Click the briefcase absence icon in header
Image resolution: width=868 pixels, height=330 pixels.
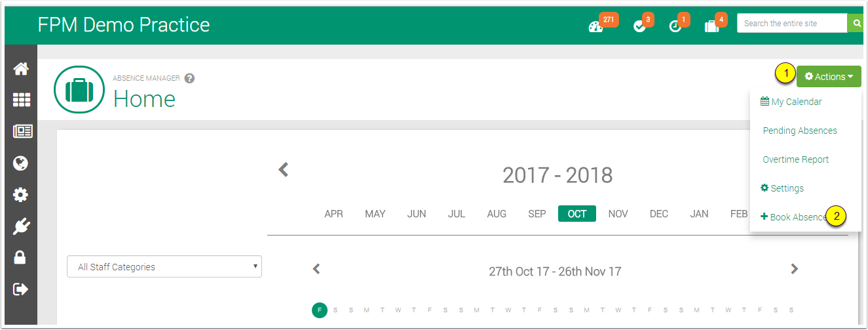point(711,26)
